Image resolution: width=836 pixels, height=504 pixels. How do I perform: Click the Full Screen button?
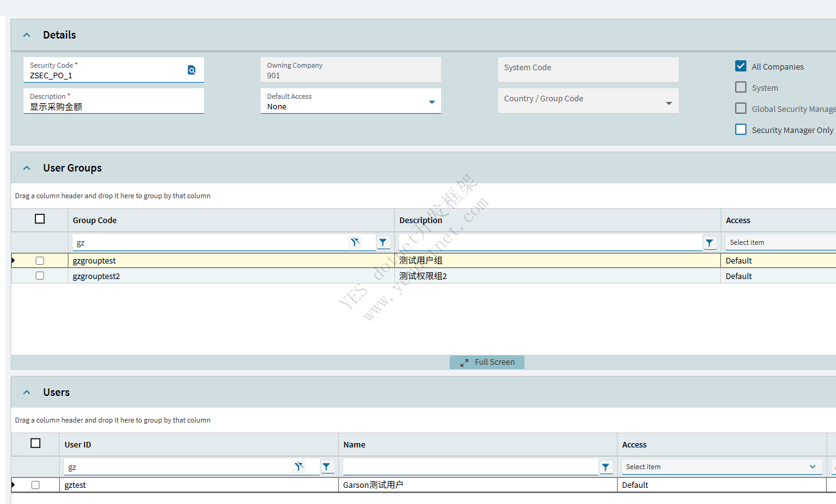pos(487,362)
